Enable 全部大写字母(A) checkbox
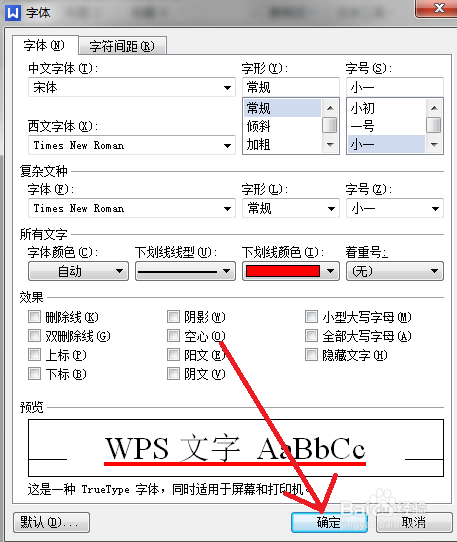The width and height of the screenshot is (457, 542). 311,336
